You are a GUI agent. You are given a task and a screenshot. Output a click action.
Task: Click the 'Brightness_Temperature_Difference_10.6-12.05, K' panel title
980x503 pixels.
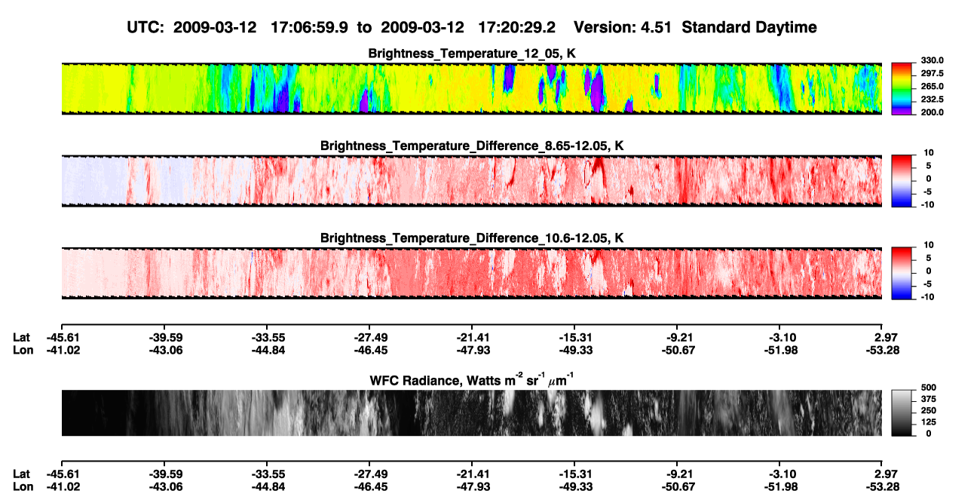(x=472, y=238)
